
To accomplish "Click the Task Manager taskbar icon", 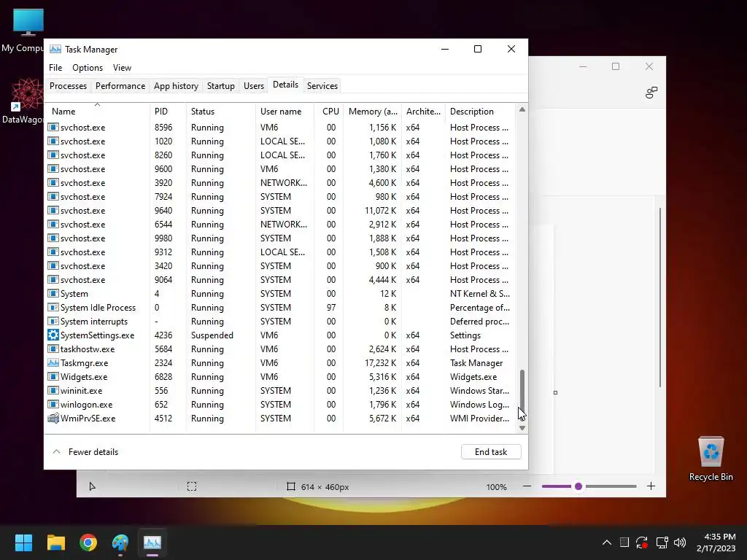I will click(x=152, y=542).
